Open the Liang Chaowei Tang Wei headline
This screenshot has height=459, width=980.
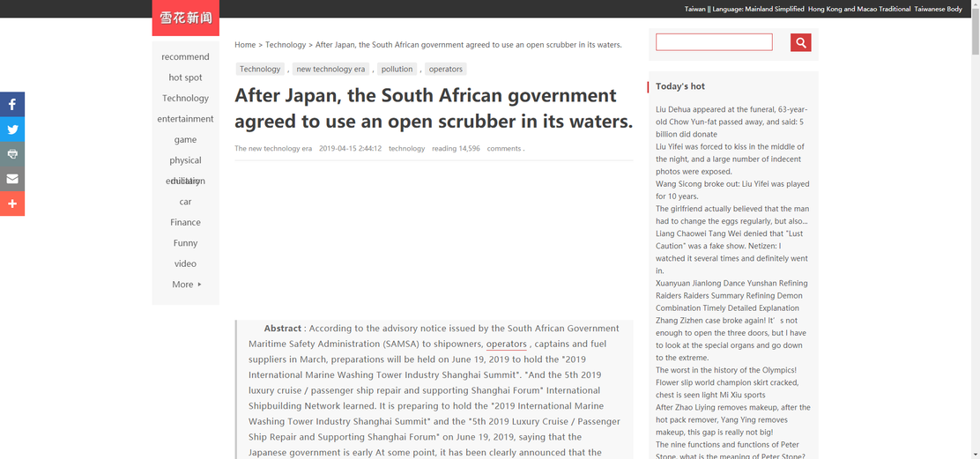730,252
